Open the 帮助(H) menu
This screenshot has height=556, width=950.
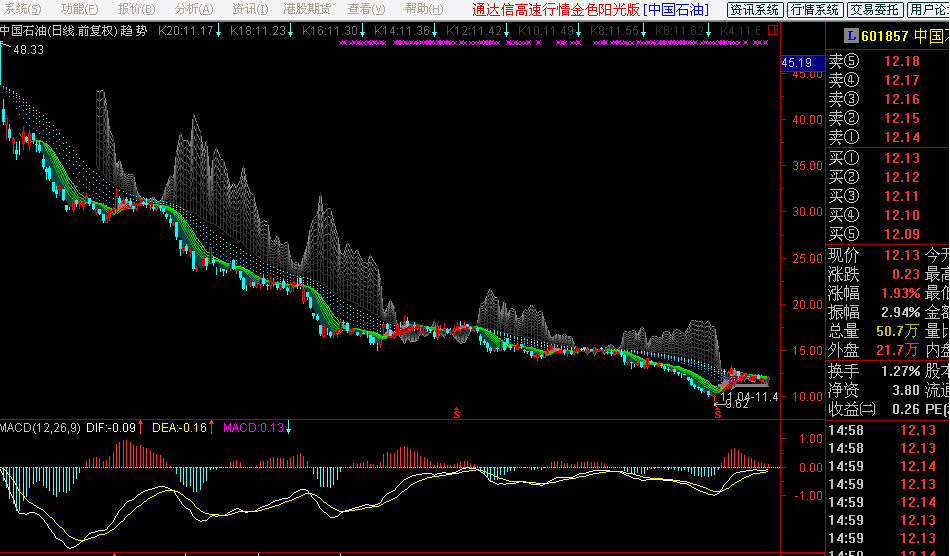[424, 9]
